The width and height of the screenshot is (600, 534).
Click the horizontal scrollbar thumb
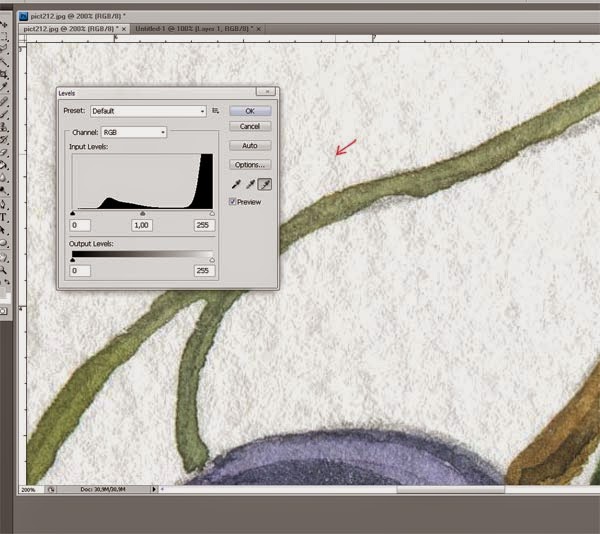click(x=450, y=489)
